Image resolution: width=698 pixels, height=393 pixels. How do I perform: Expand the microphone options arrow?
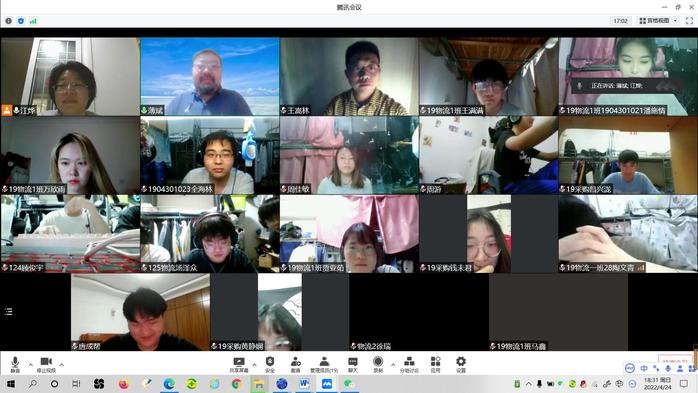(x=31, y=365)
